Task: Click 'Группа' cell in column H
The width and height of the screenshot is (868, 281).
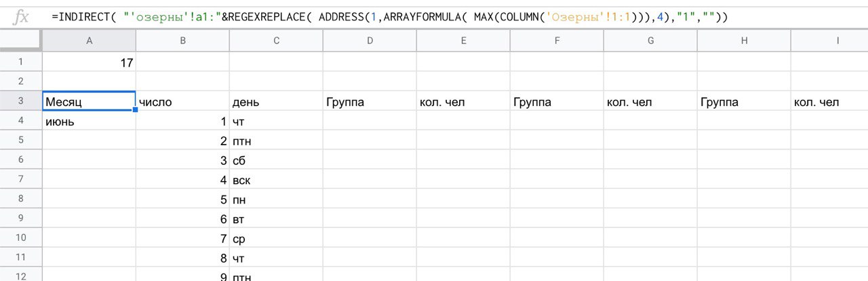Action: pos(744,101)
